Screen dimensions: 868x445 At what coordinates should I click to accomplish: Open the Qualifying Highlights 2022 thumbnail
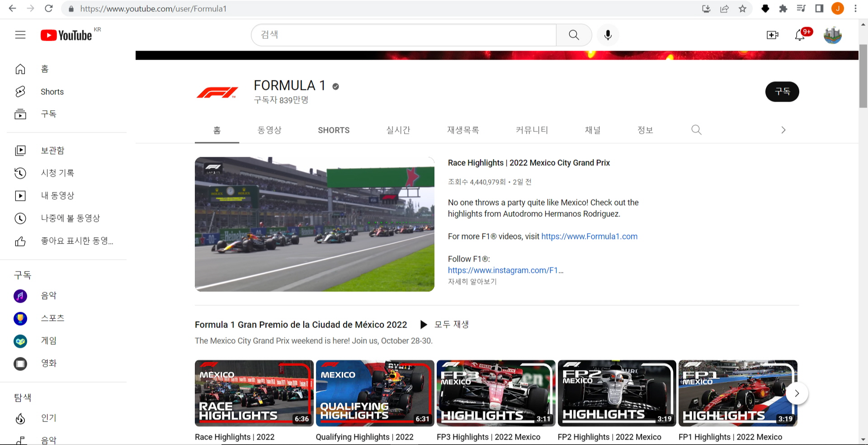(x=375, y=393)
